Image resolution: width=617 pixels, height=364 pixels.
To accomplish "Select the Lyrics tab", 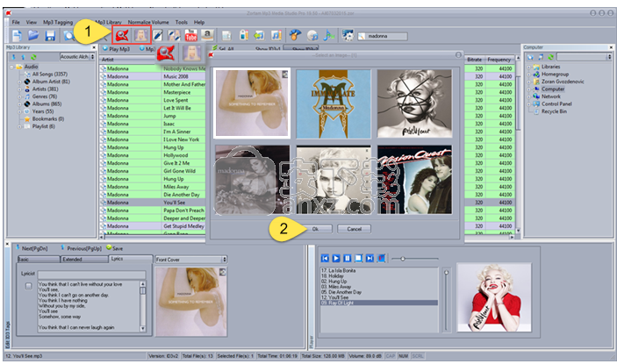I will tap(130, 259).
